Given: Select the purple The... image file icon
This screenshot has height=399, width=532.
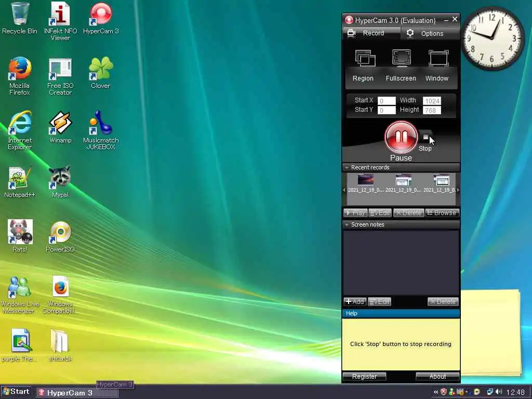Looking at the screenshot, I should click(x=19, y=345).
